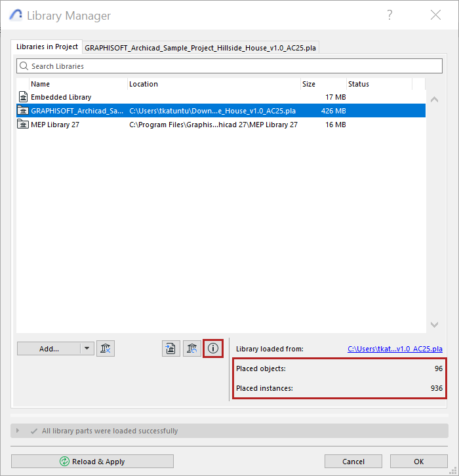Expand the library loading status report
Viewport: 459px width, 476px height.
(18, 431)
